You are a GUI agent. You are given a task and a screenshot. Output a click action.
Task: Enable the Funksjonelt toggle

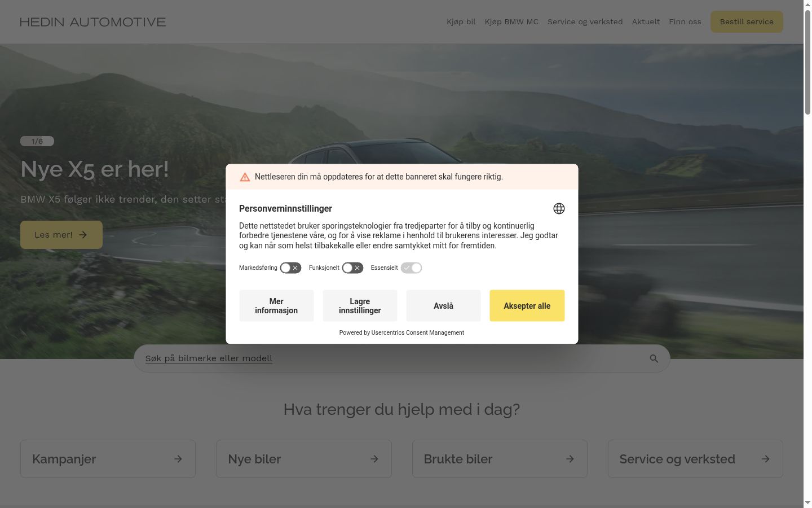(x=353, y=268)
